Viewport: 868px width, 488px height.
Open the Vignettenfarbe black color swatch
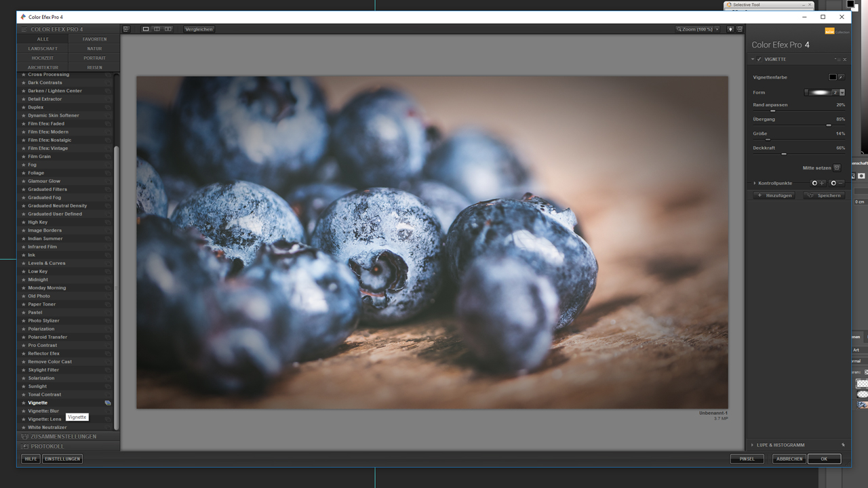pos(833,77)
